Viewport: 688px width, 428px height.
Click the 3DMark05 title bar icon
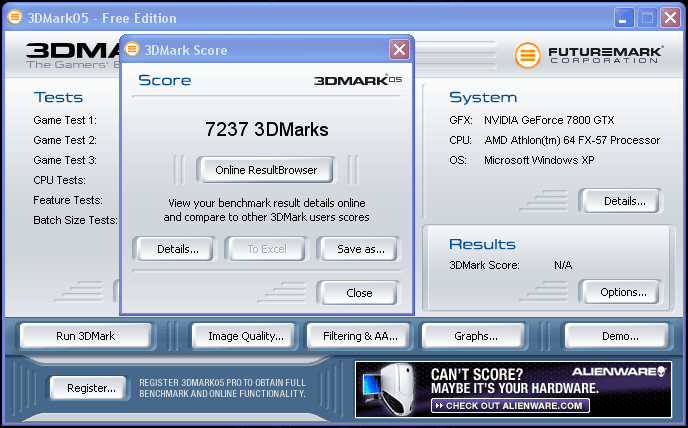[15, 18]
